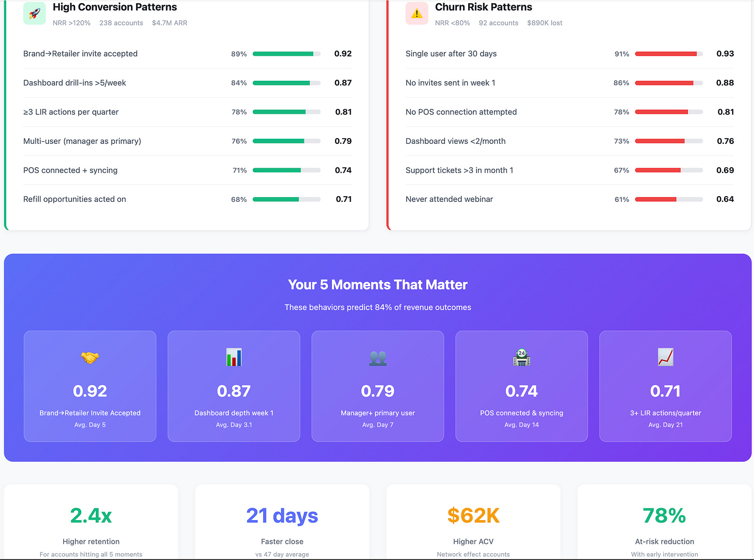The height and width of the screenshot is (560, 754).
Task: Click the bar chart icon on the 0.87 card
Action: (x=234, y=358)
